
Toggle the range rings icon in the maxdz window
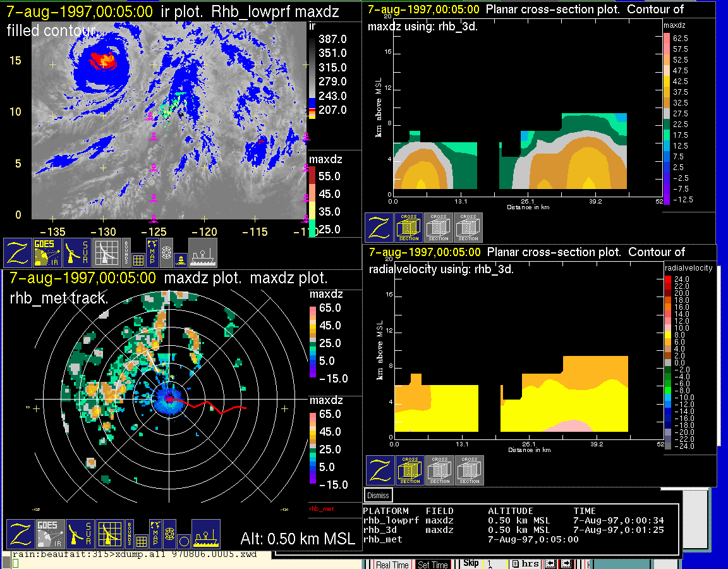pyautogui.click(x=169, y=534)
